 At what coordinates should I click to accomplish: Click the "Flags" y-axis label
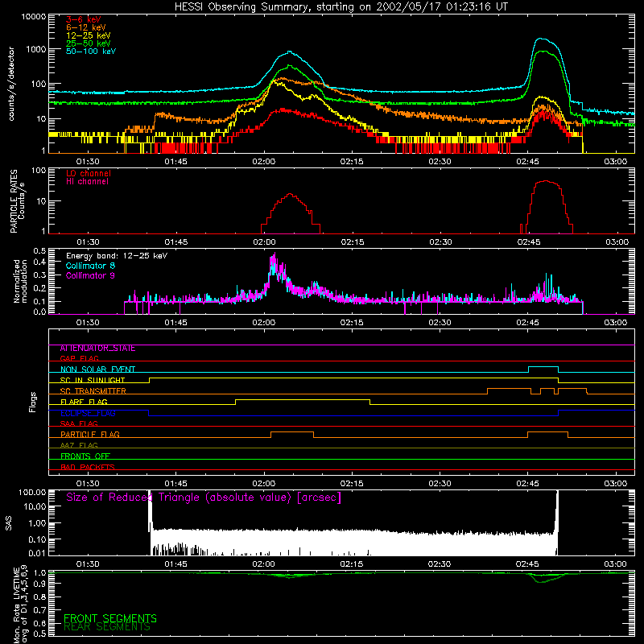(33, 402)
